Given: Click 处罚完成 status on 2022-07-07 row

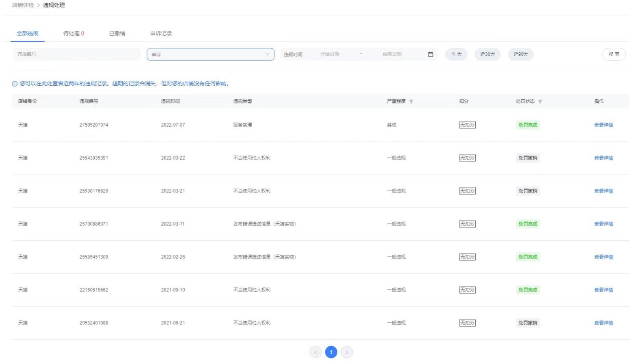Looking at the screenshot, I should (528, 125).
